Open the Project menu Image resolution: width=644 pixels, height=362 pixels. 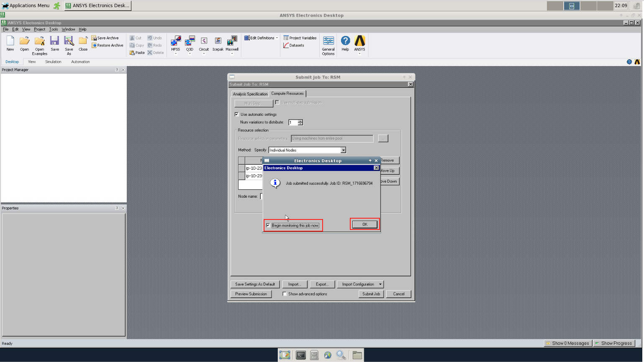click(x=40, y=30)
